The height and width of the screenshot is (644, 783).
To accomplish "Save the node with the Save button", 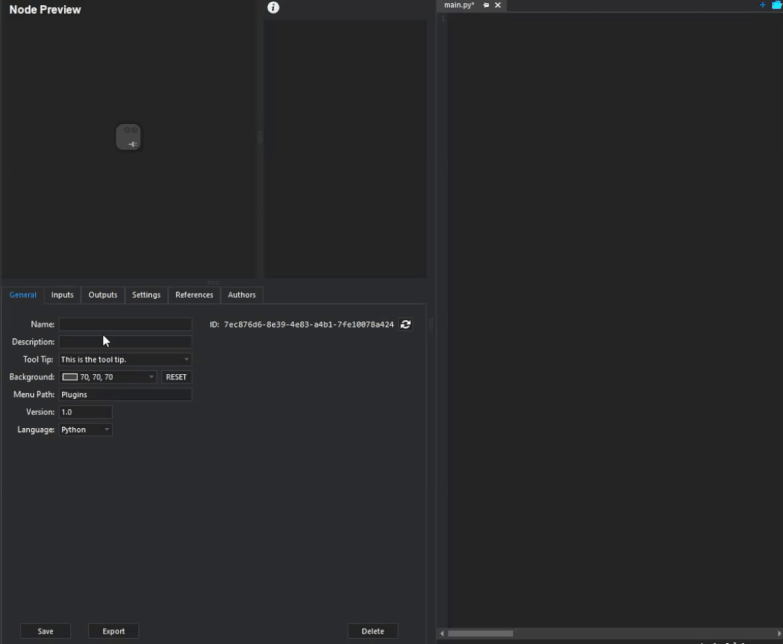I will pyautogui.click(x=45, y=631).
